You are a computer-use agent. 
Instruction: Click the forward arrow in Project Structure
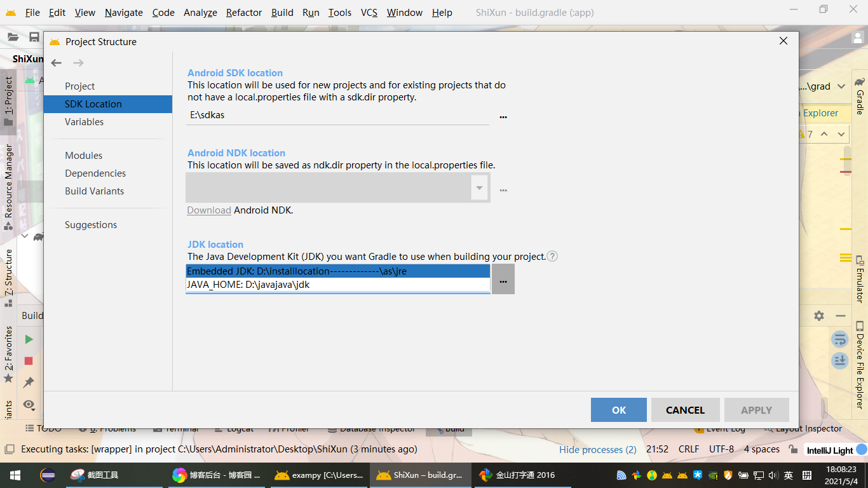(x=78, y=63)
